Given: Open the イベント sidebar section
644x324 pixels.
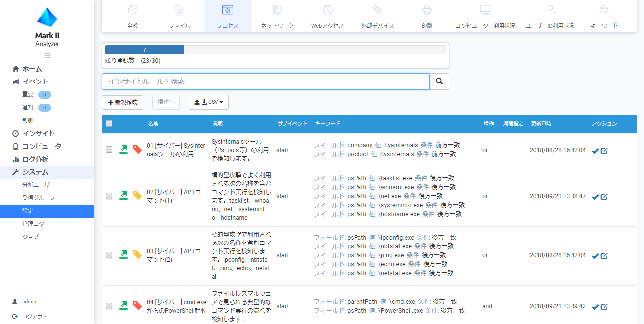Looking at the screenshot, I should pos(35,81).
